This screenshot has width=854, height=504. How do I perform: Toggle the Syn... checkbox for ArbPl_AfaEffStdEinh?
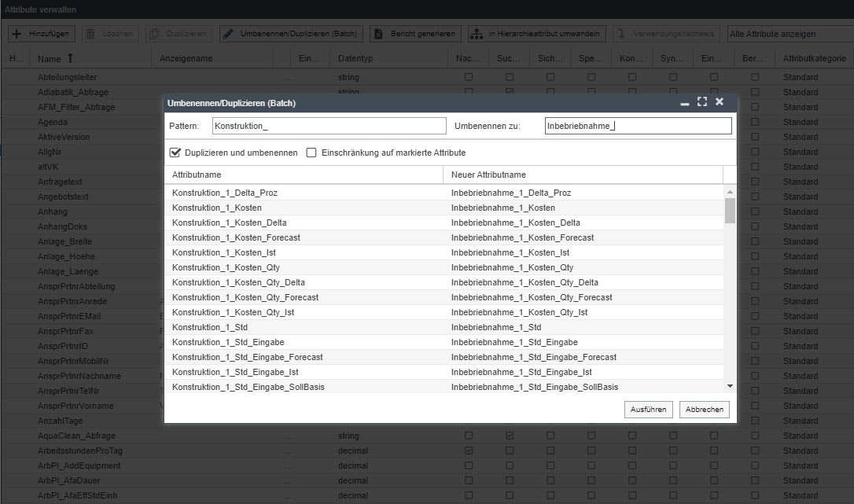point(673,495)
